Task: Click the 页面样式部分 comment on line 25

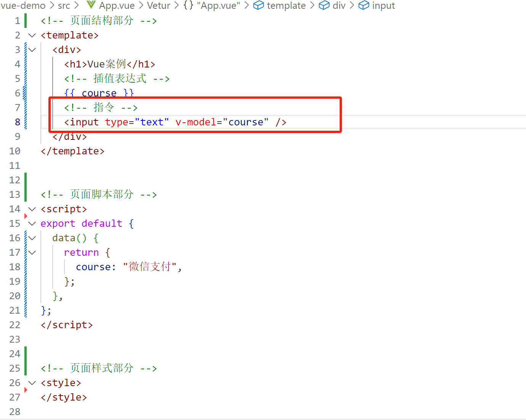Action: pos(99,368)
